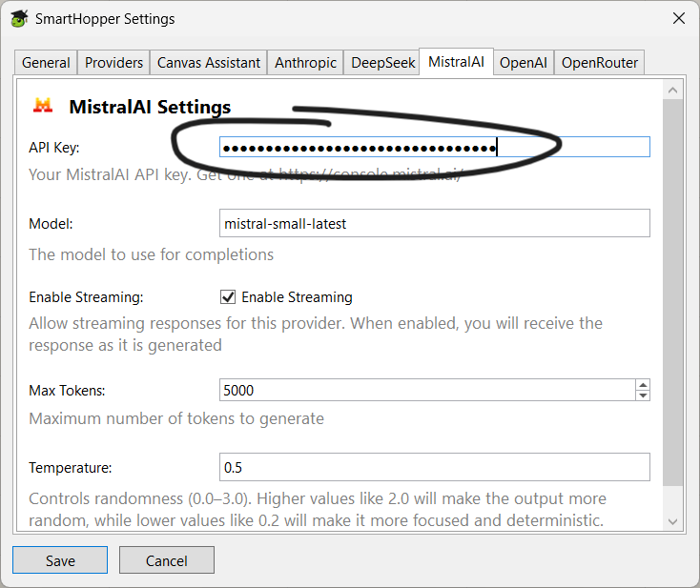Increase Max Tokens with up arrow

click(643, 385)
